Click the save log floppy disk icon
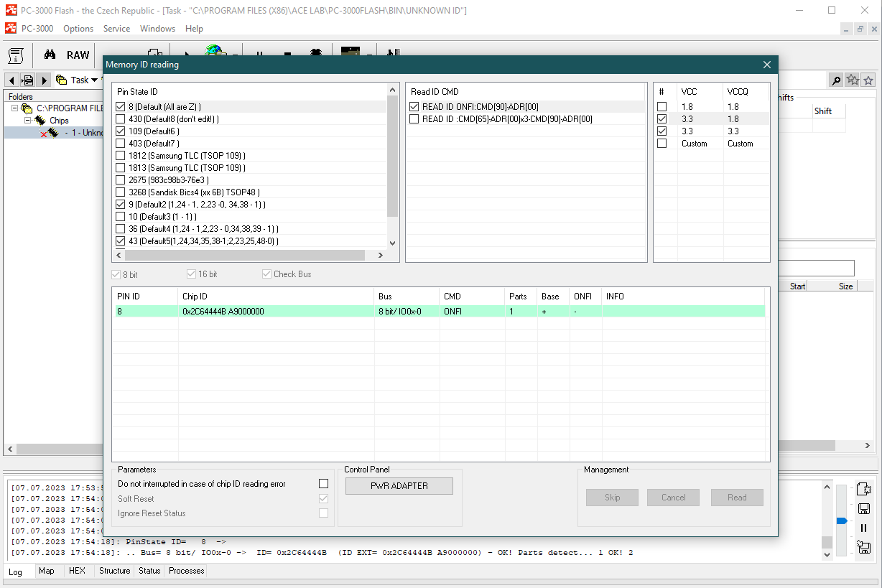This screenshot has width=882, height=588. point(864,508)
